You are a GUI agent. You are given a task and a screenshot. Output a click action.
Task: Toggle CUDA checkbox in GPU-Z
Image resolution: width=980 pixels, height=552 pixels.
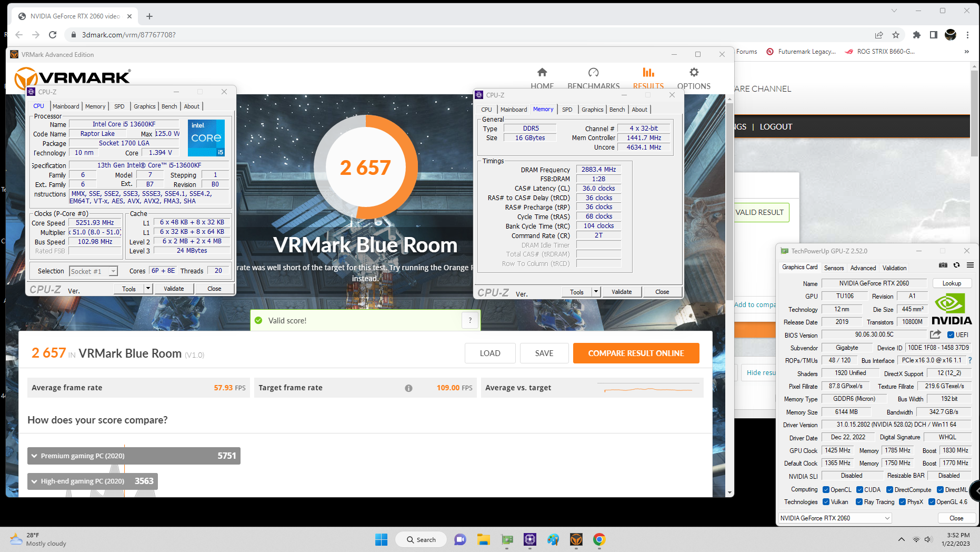pyautogui.click(x=859, y=490)
